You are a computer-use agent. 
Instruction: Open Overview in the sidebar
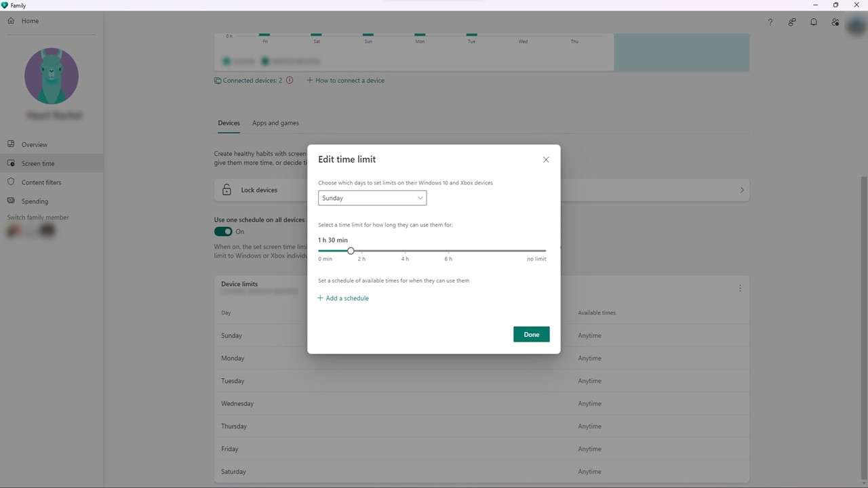(34, 144)
